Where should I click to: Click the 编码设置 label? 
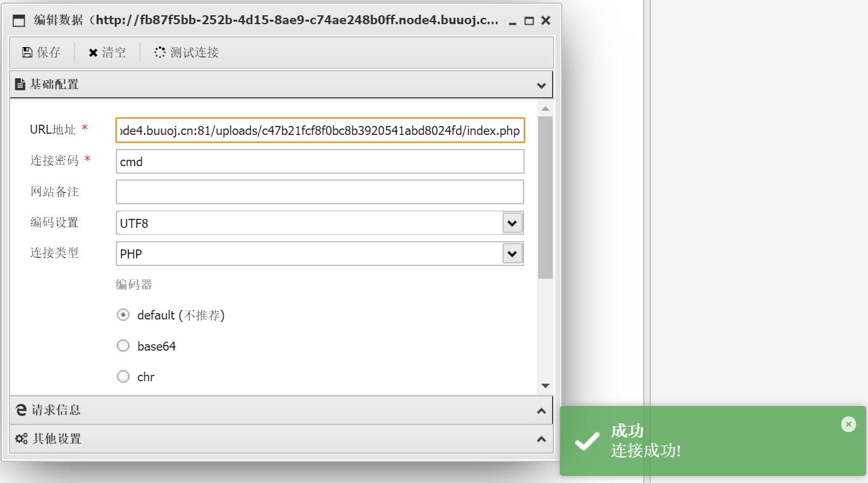(54, 222)
